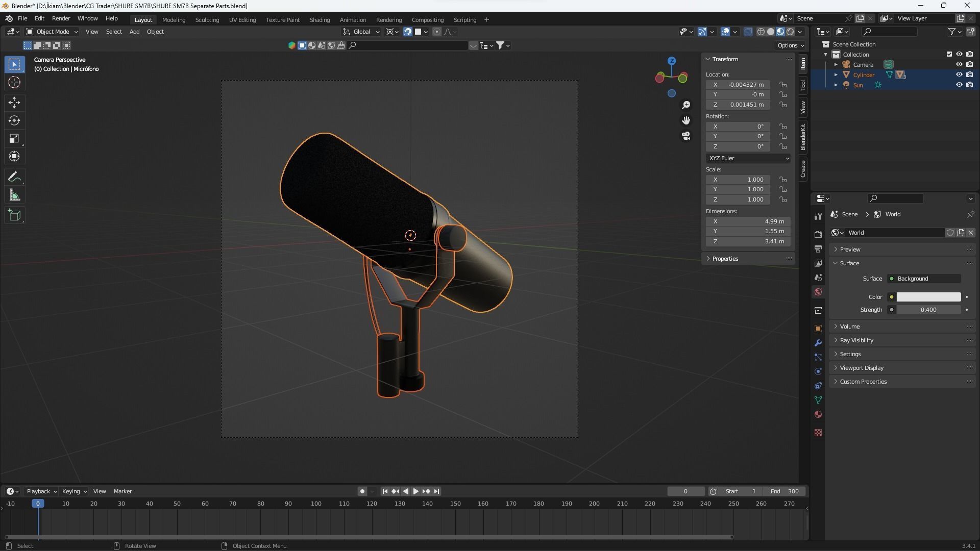The width and height of the screenshot is (980, 551).
Task: Select the Select Box tool
Action: 14,64
